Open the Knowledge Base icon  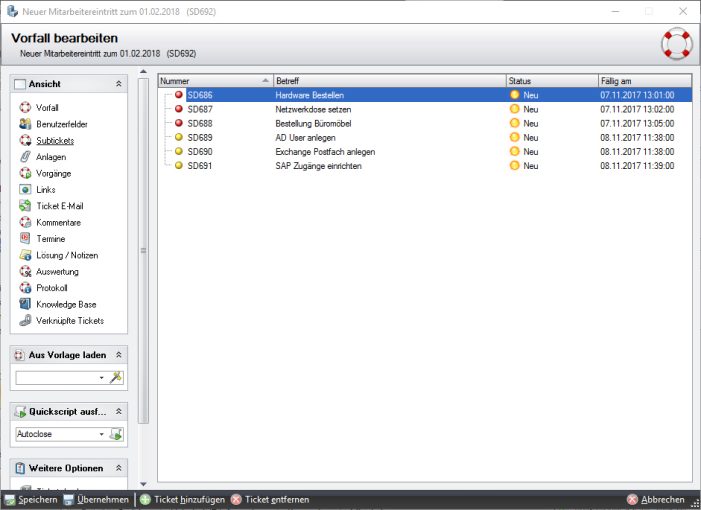[25, 304]
